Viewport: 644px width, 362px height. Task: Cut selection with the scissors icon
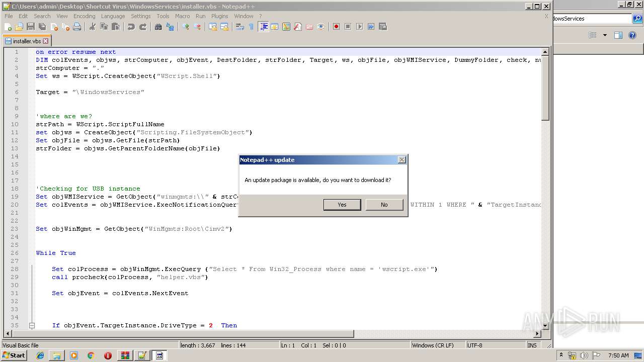(x=93, y=27)
